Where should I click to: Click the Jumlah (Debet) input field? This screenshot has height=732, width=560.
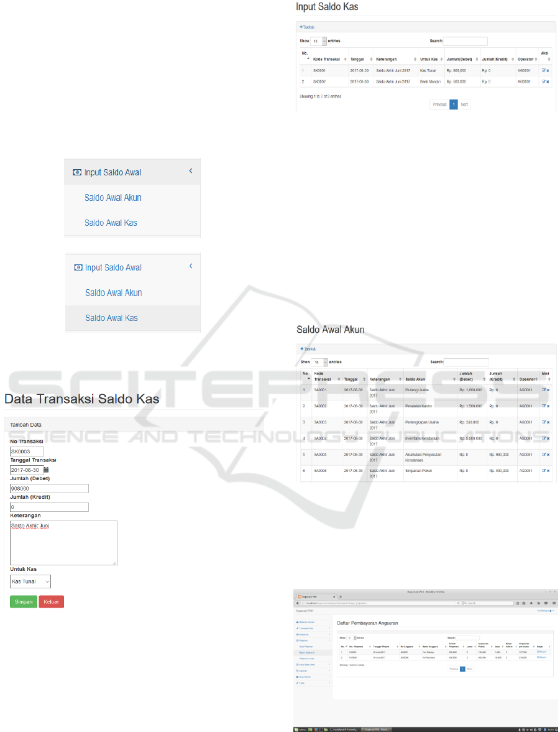pyautogui.click(x=49, y=489)
